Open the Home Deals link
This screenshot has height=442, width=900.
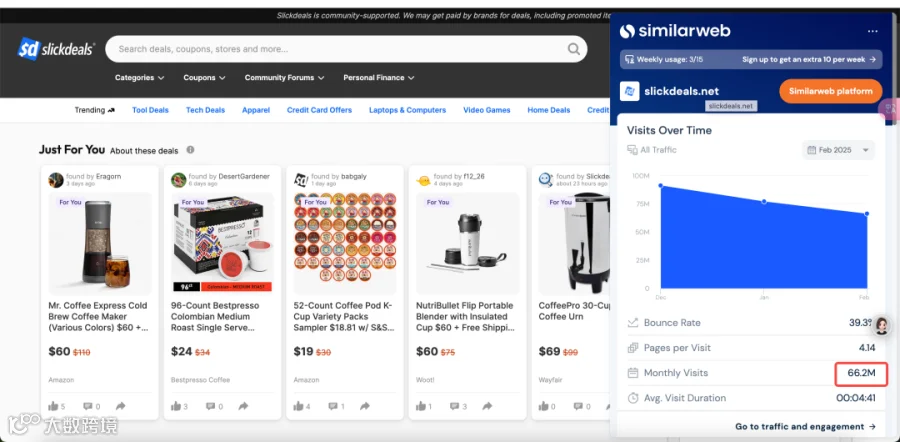click(x=549, y=110)
